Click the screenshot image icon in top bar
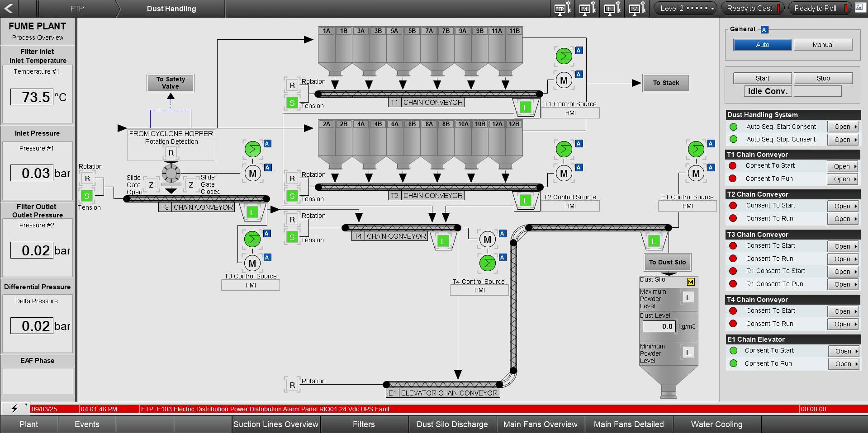Screen dimensions: 868x433 click(859, 8)
